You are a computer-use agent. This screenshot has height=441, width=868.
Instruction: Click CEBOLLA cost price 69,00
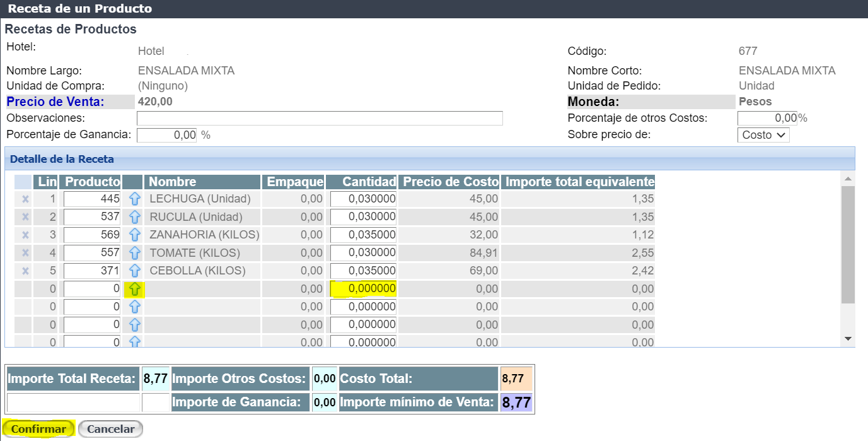point(483,271)
